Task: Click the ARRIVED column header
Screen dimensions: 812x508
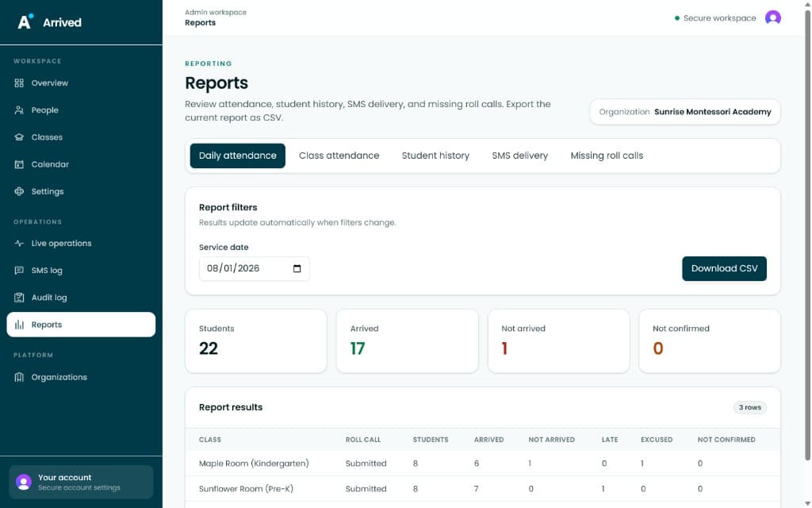Action: 488,440
